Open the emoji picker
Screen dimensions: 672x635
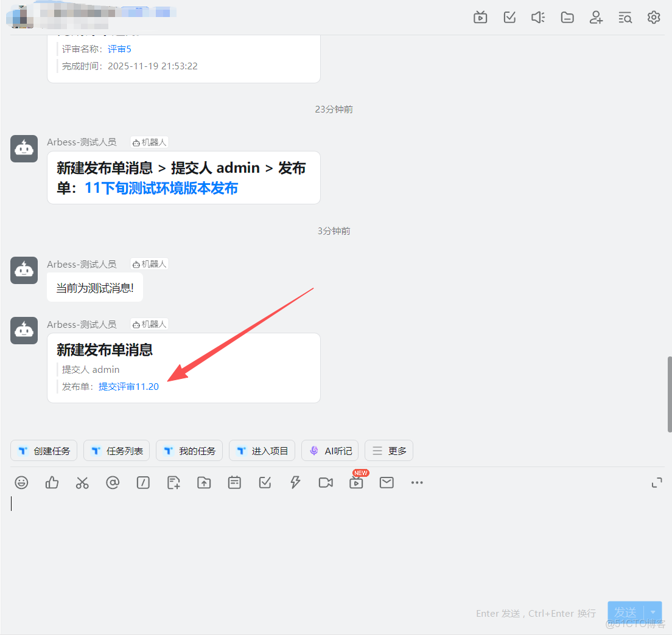(21, 482)
